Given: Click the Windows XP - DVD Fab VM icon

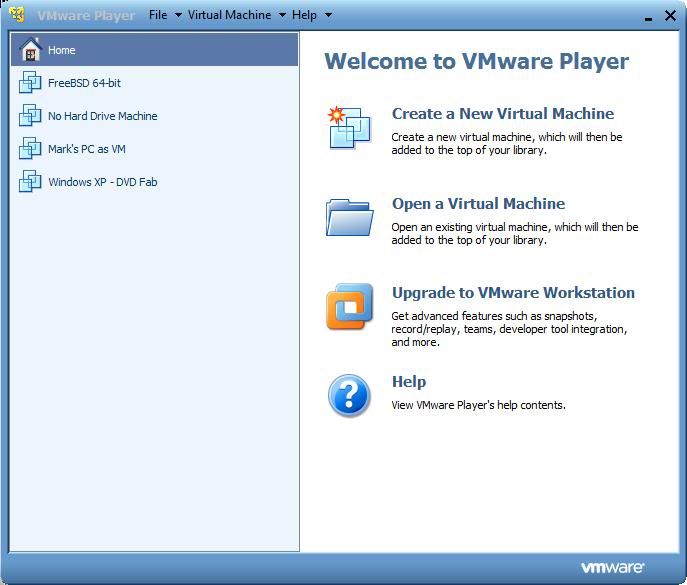Looking at the screenshot, I should 30,181.
